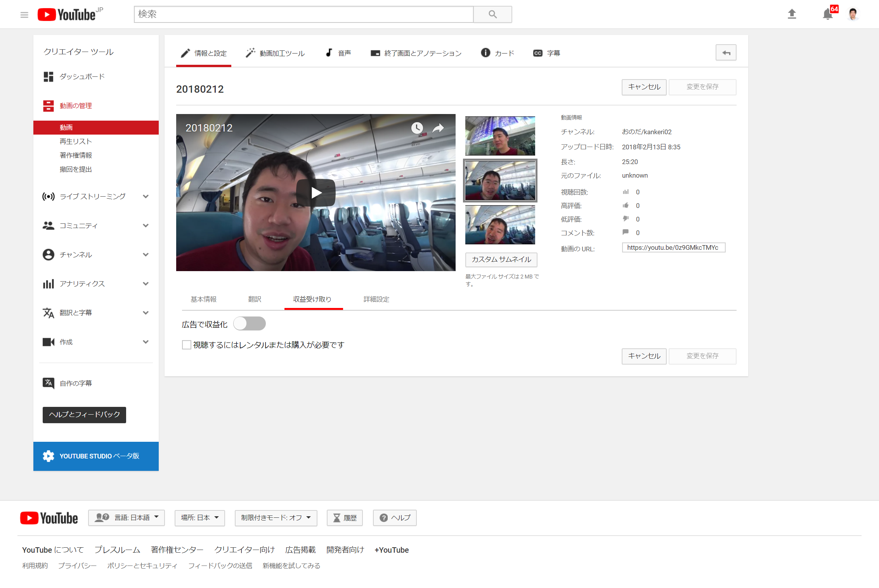Screen dimensions: 879x588
Task: Click the 著作権センター footer link
Action: pyautogui.click(x=177, y=550)
